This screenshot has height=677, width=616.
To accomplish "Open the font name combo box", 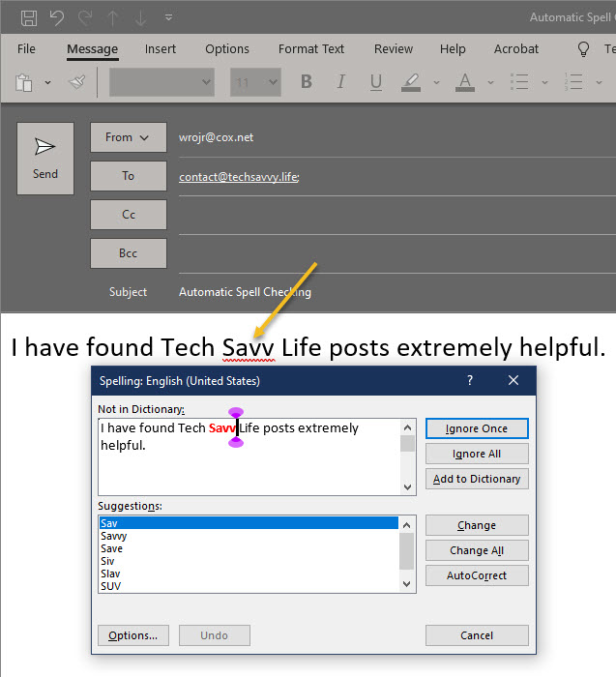I will point(161,82).
